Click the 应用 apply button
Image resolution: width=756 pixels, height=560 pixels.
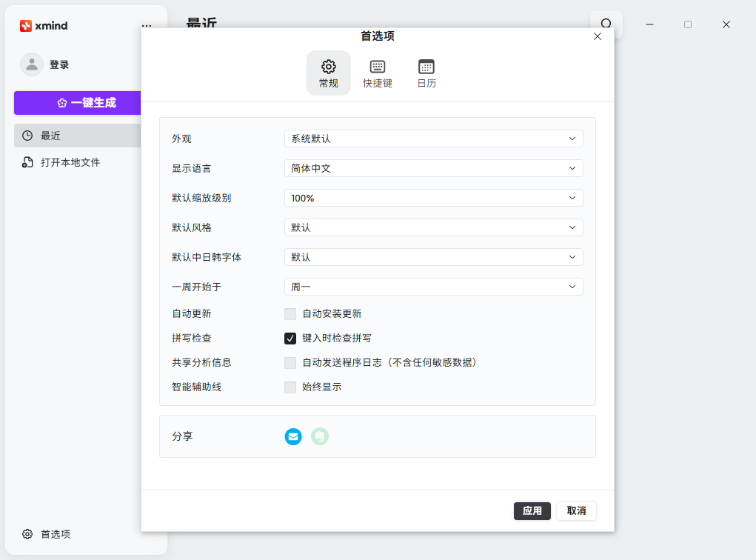[x=532, y=511]
